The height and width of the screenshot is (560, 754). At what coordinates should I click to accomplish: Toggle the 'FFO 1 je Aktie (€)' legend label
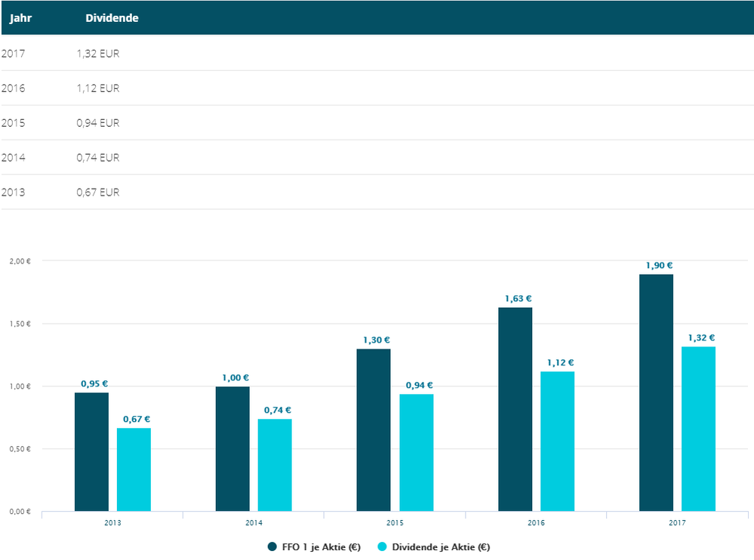pyautogui.click(x=322, y=547)
